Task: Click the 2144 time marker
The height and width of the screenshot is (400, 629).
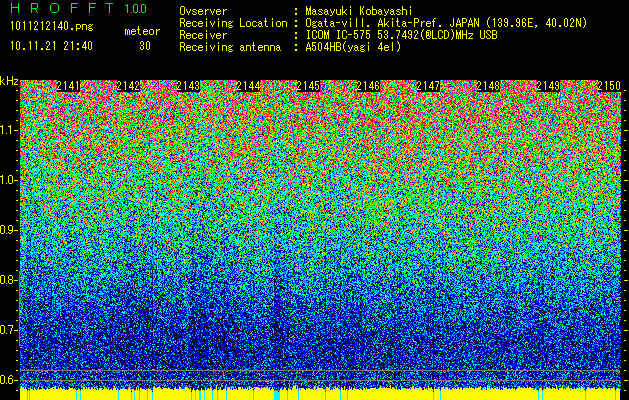Action: point(248,86)
